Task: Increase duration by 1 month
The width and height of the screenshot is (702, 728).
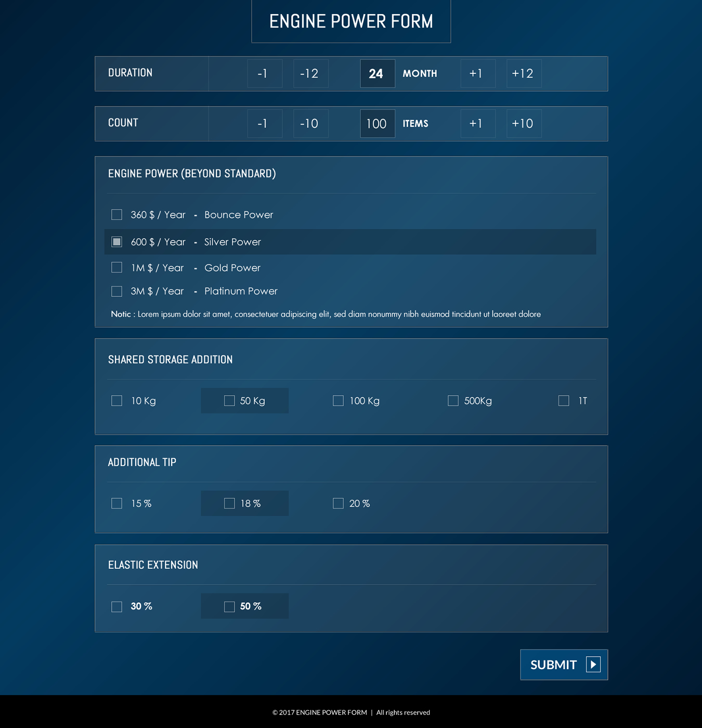Action: click(478, 73)
